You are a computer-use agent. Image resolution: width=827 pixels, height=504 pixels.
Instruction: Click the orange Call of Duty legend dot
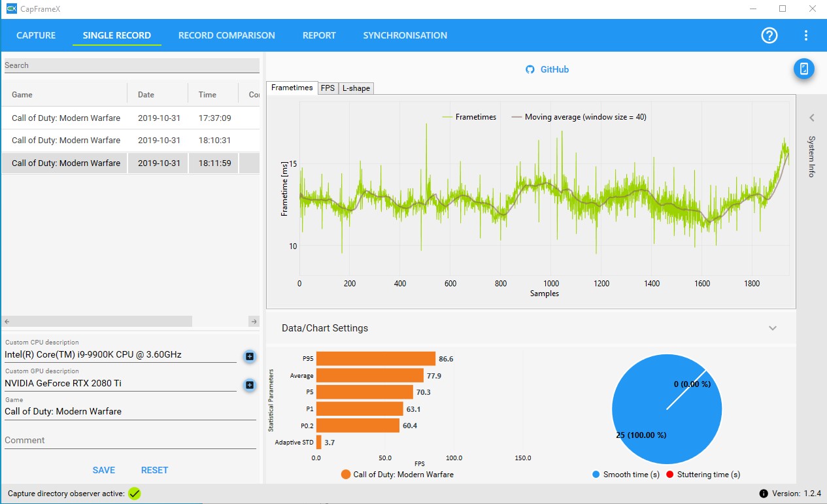tap(346, 475)
